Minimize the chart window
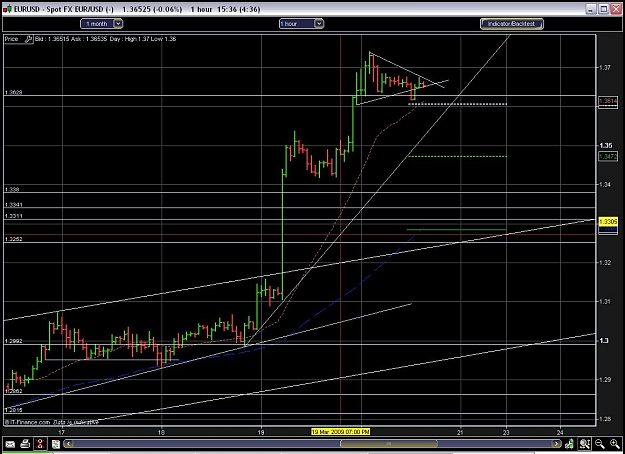Image resolution: width=625 pixels, height=454 pixels. point(591,9)
